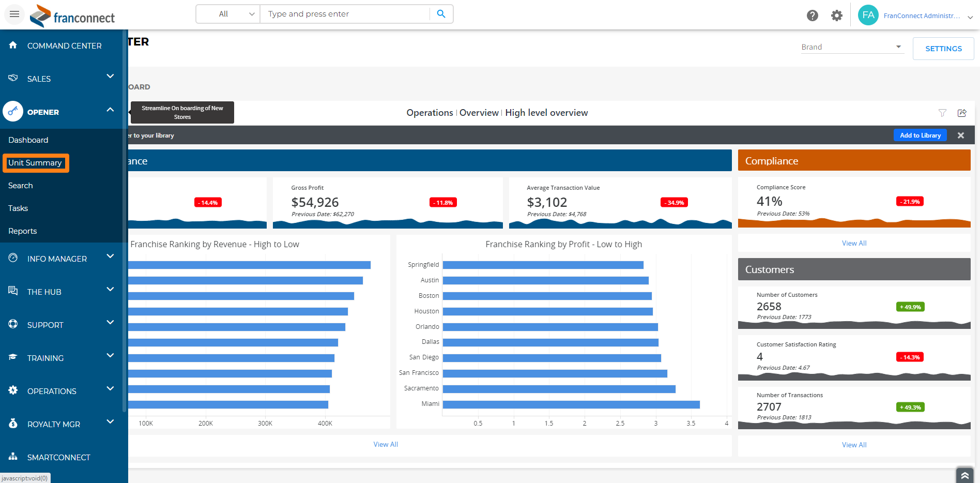Open the settings gear icon
Viewport: 980px width, 483px height.
click(x=837, y=16)
